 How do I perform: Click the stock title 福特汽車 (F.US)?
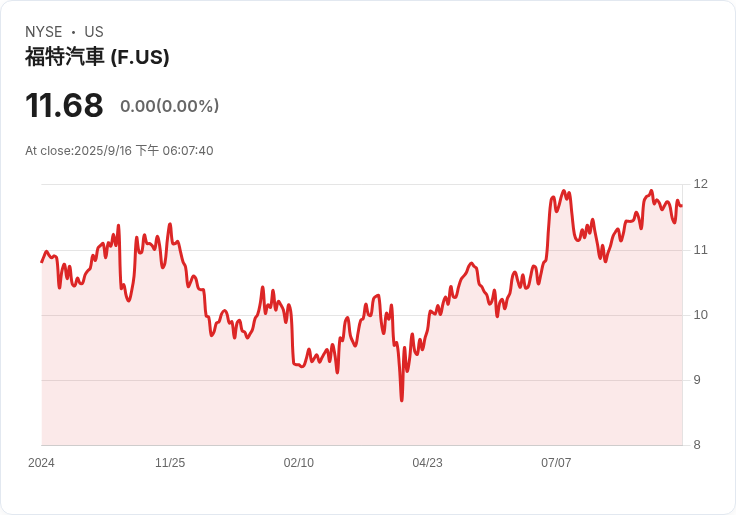point(97,57)
